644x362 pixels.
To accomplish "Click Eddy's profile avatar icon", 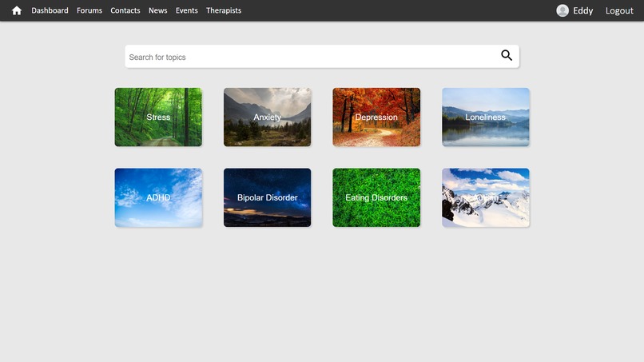I will click(x=563, y=10).
